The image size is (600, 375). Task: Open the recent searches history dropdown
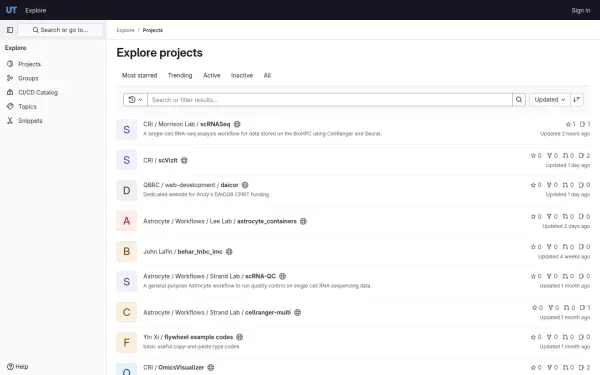point(135,99)
